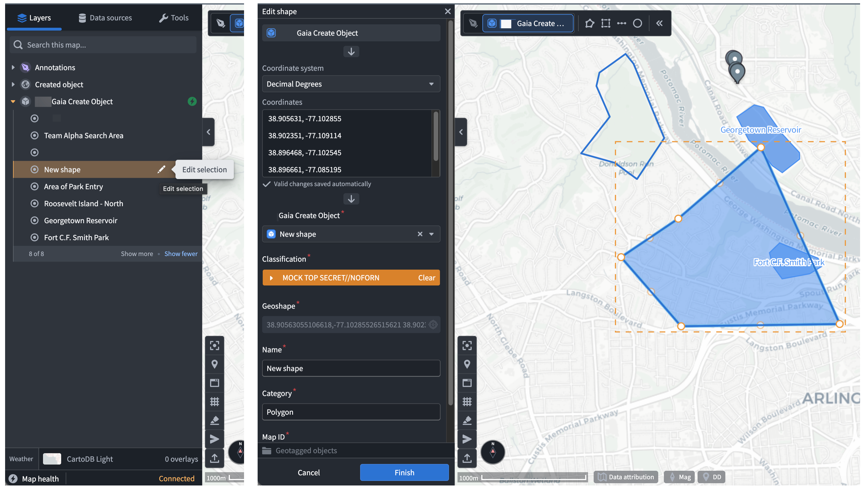The image size is (868, 490).
Task: Collapse the drawing toolbar with the double chevron
Action: coord(659,23)
